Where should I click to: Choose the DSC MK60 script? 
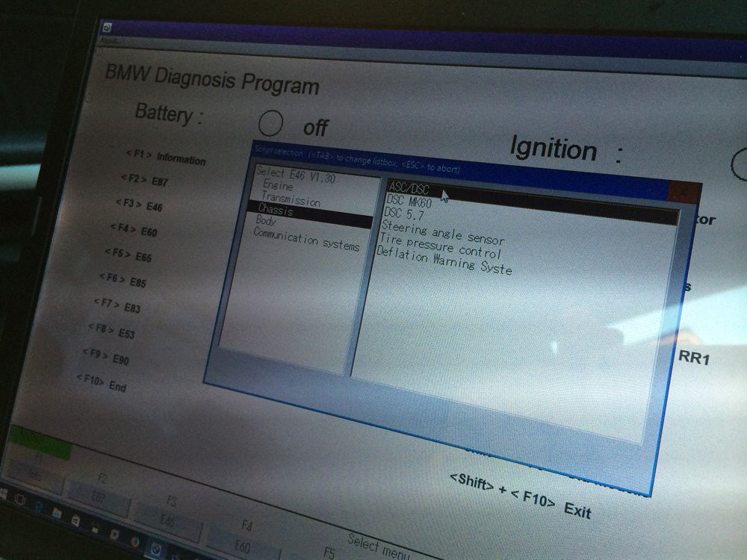click(409, 202)
